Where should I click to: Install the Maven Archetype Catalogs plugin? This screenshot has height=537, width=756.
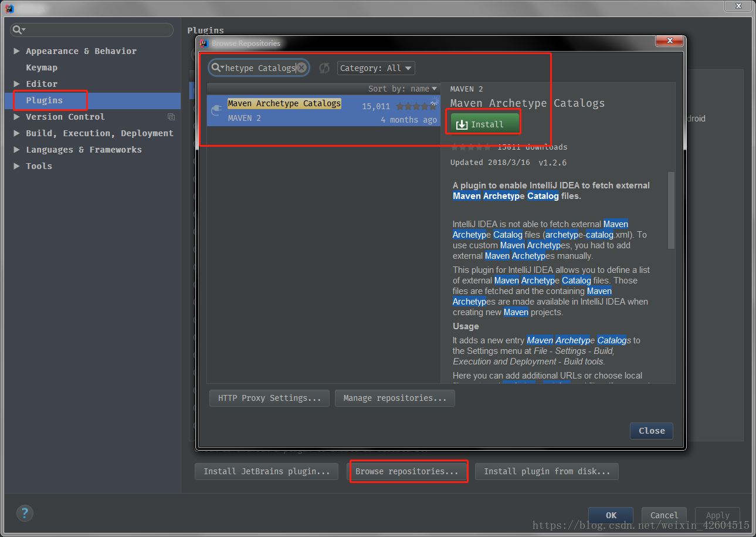(x=485, y=124)
